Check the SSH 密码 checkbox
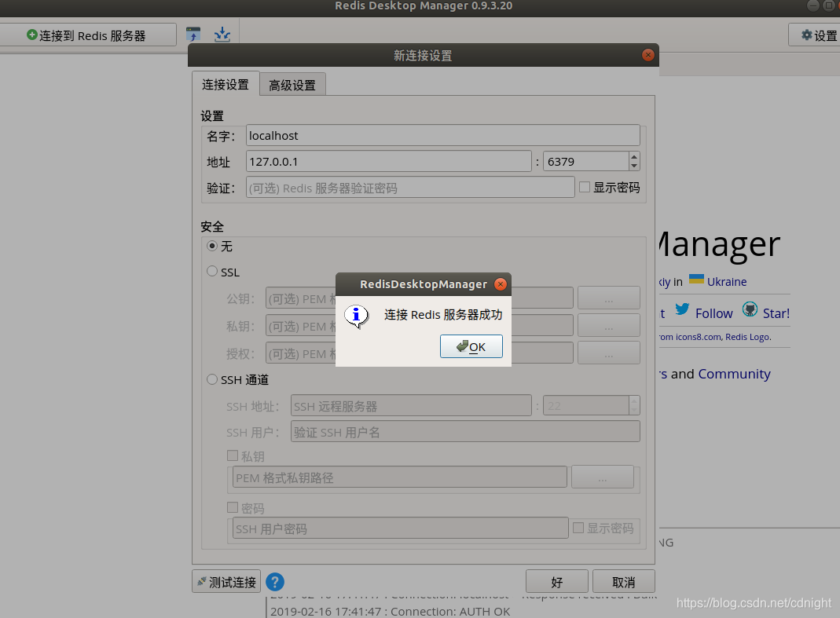 (x=233, y=507)
